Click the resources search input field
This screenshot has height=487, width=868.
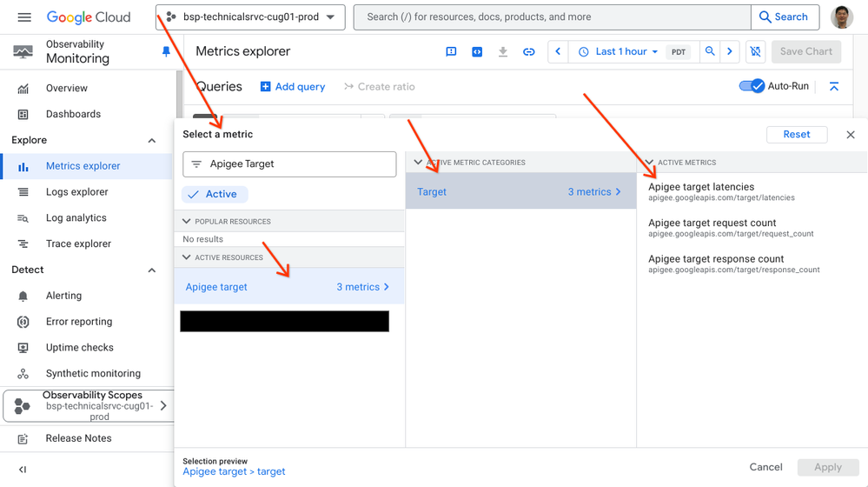click(553, 17)
